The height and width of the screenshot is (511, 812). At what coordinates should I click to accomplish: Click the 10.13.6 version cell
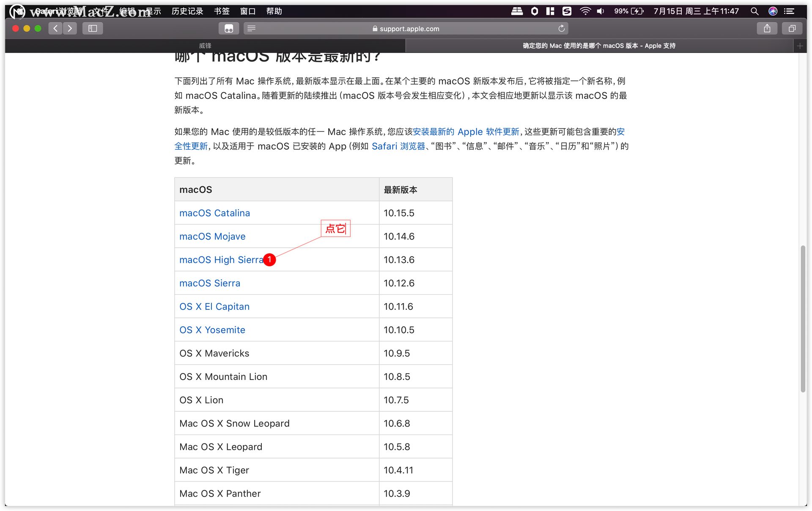[x=416, y=260]
